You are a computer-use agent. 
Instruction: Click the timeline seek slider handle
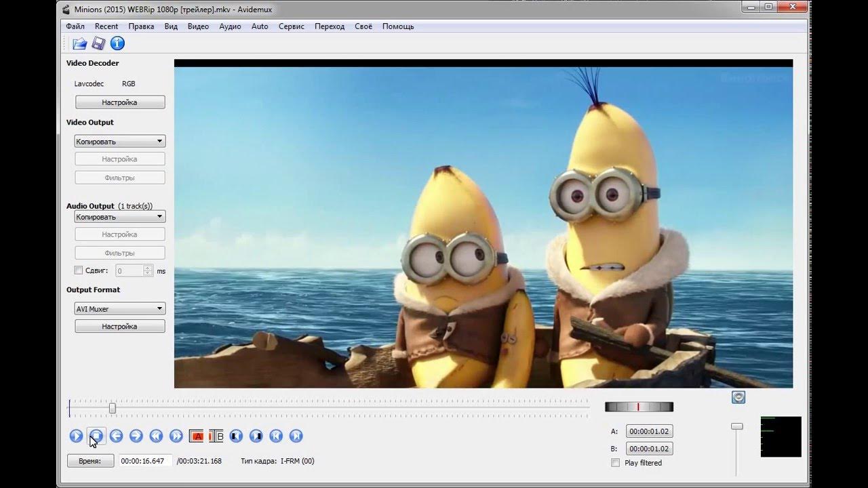113,408
